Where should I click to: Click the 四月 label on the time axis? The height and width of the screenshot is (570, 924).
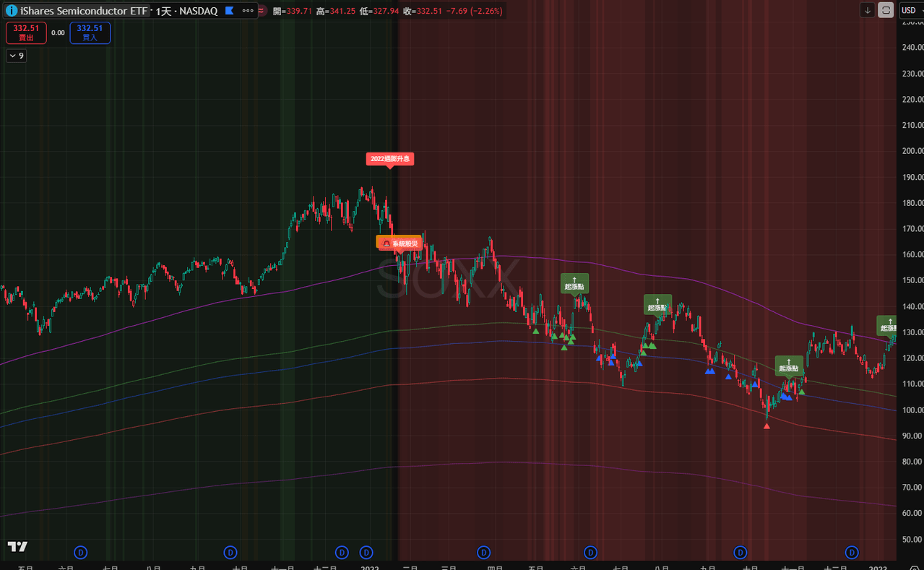tap(495, 568)
